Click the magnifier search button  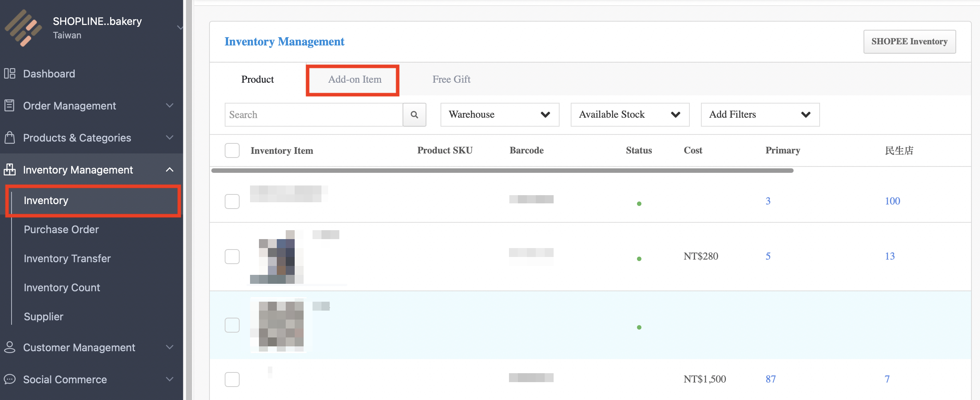pos(414,115)
